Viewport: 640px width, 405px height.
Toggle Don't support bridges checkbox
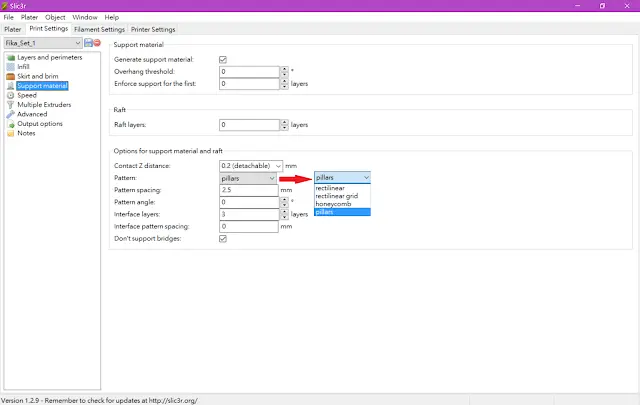click(x=223, y=238)
